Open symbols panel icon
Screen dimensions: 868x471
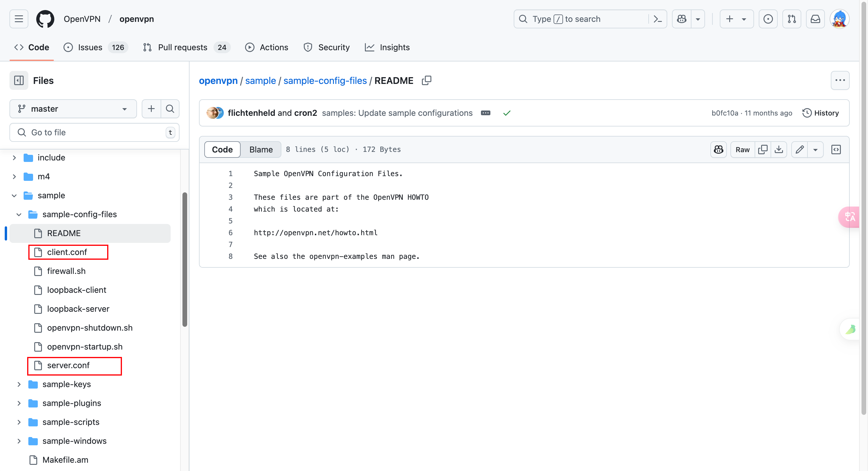(836, 149)
